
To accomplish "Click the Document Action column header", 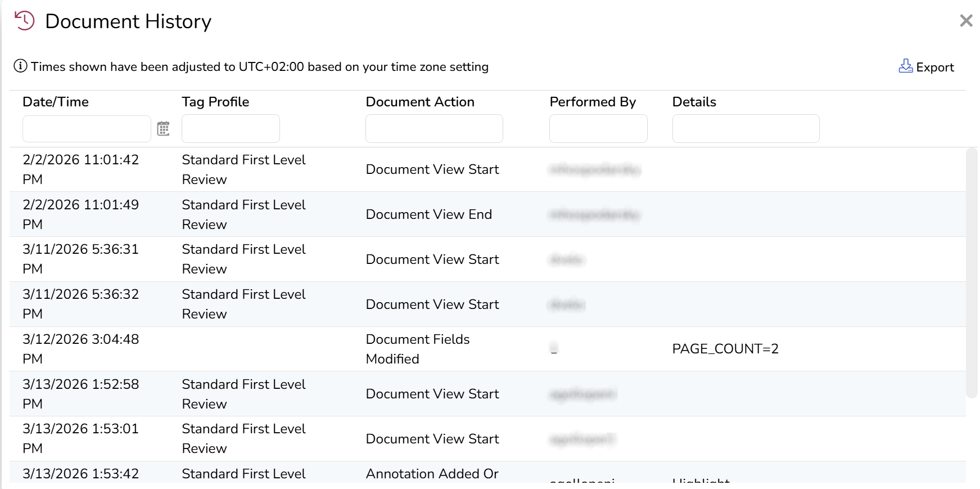I will tap(420, 102).
